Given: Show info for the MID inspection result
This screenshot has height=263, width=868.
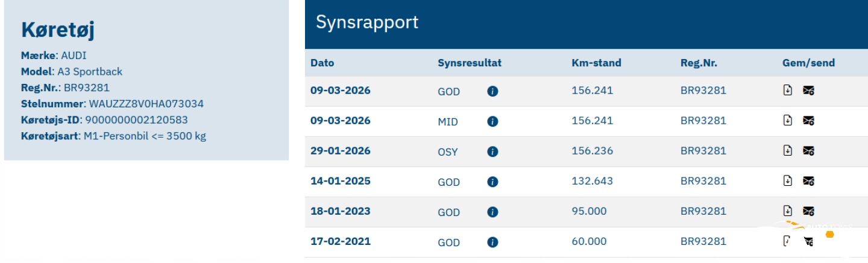Looking at the screenshot, I should (492, 122).
